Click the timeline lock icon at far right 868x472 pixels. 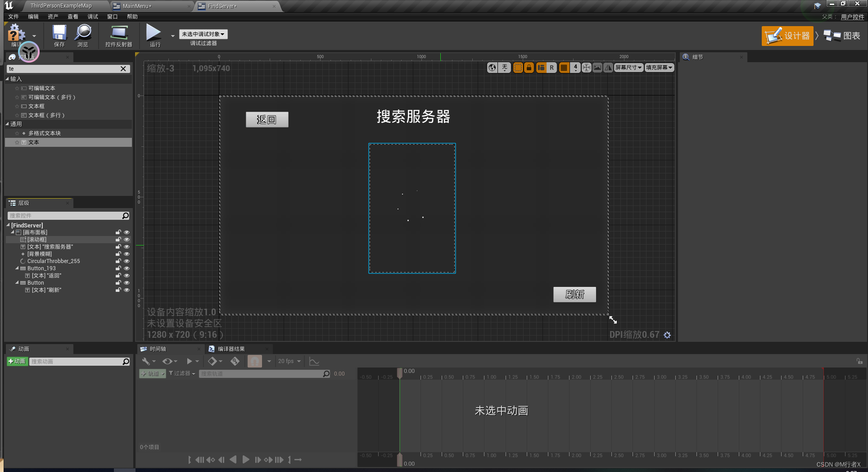859,361
